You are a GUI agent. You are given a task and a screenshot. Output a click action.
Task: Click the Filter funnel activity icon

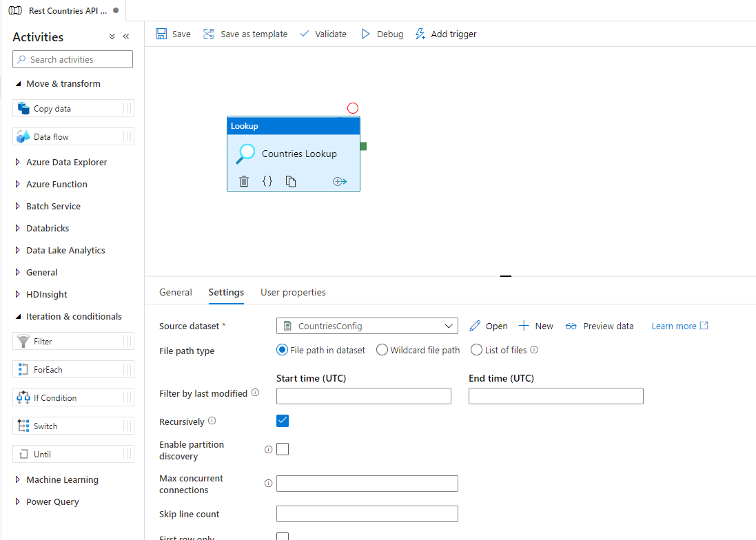(x=23, y=341)
